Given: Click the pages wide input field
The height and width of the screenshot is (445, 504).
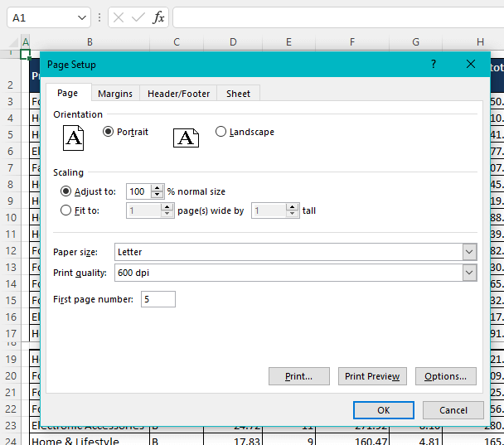Looking at the screenshot, I should point(143,210).
